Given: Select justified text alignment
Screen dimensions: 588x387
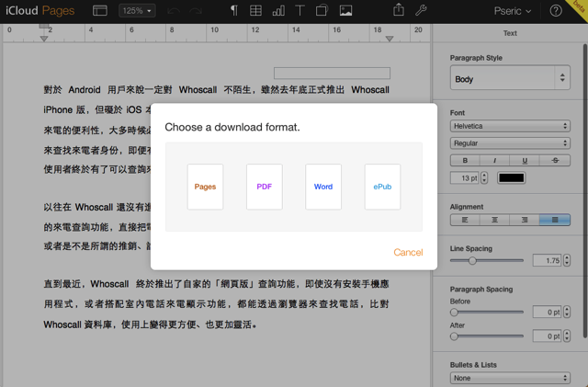Looking at the screenshot, I should [x=555, y=220].
